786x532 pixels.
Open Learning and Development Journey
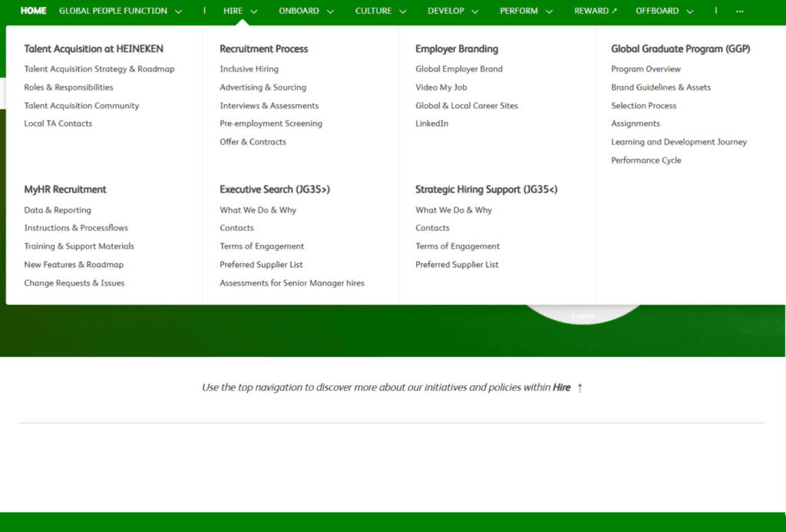[679, 142]
